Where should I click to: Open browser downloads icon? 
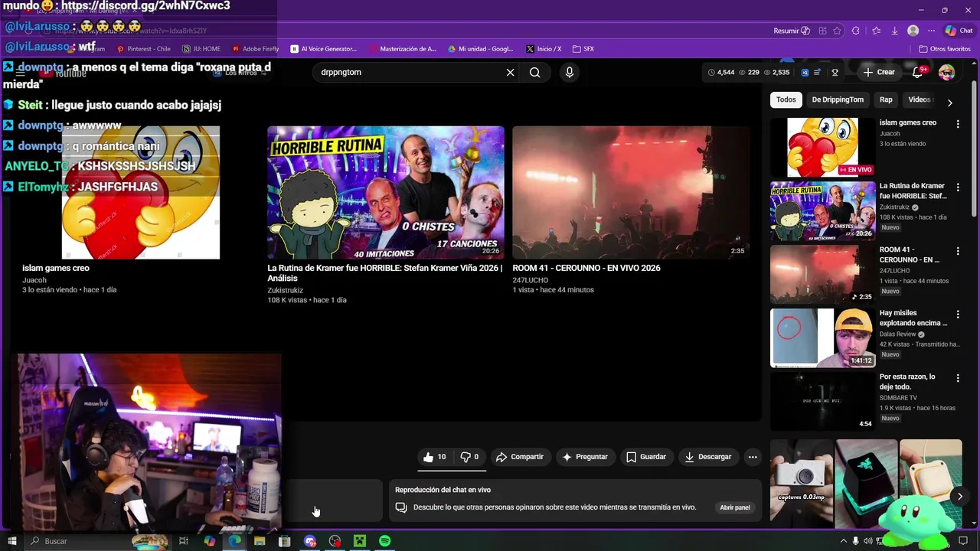[894, 31]
